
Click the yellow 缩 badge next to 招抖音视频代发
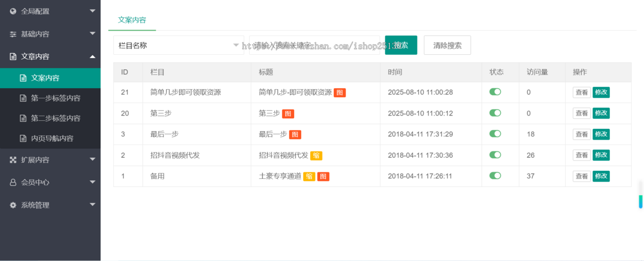click(316, 155)
